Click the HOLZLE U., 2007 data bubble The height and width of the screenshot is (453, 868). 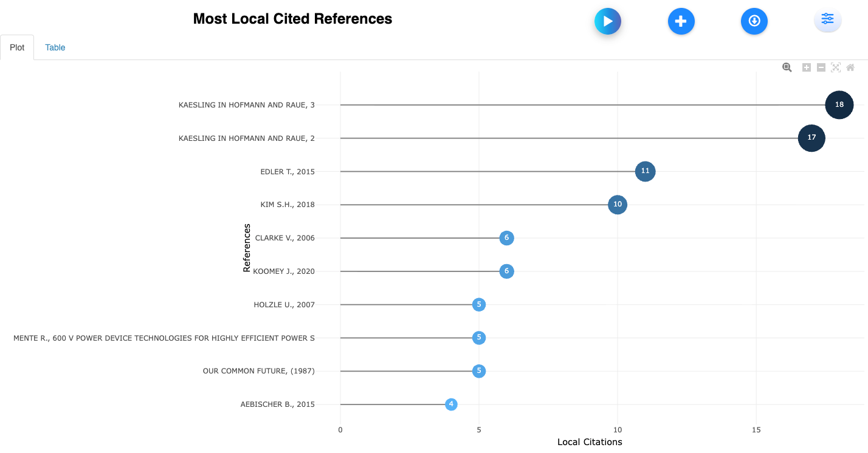coord(478,304)
